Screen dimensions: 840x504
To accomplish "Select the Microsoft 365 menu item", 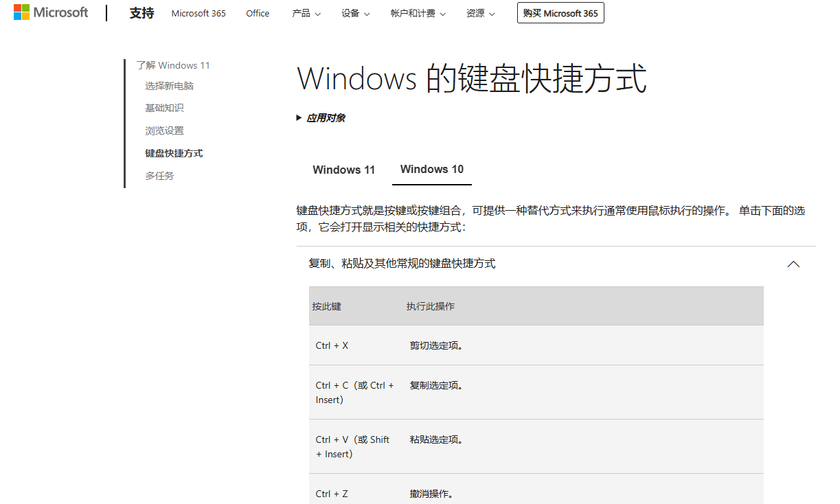I will [x=198, y=13].
